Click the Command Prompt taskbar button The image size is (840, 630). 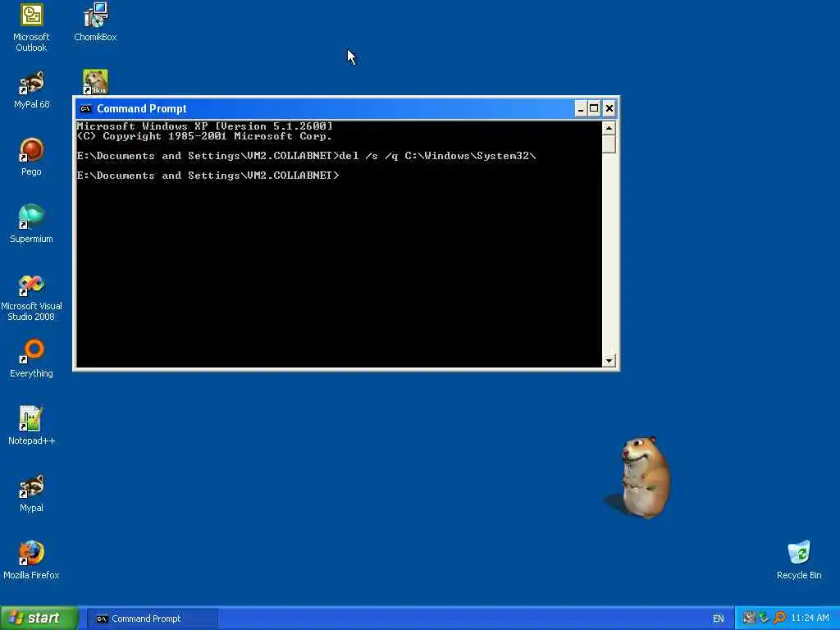pos(153,619)
